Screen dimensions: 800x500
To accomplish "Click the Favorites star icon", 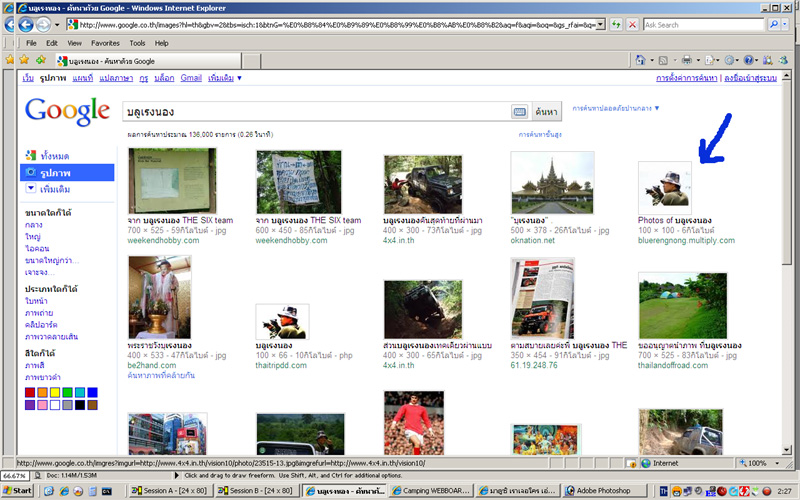I will [x=10, y=60].
